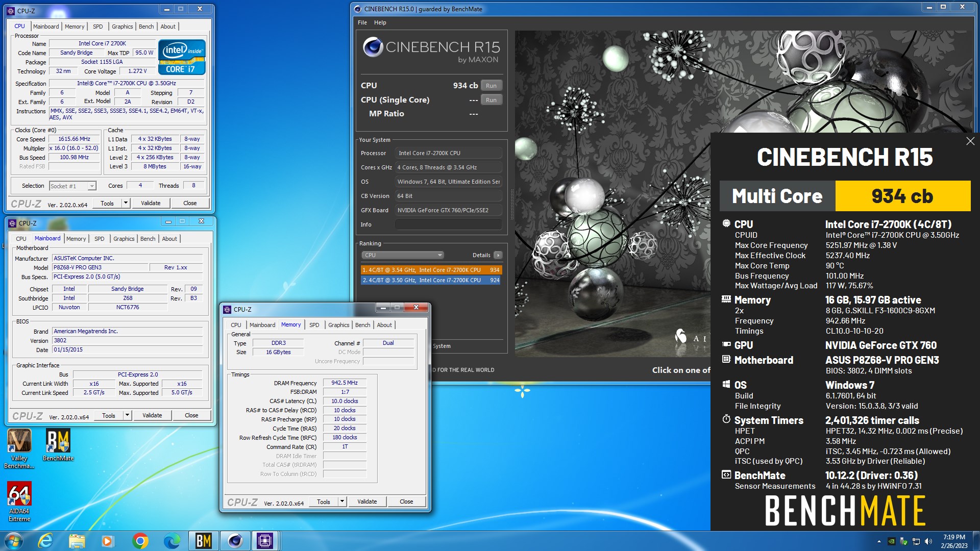Screen dimensions: 980x551
Task: Click the clock date in taskbar
Action: (x=954, y=541)
